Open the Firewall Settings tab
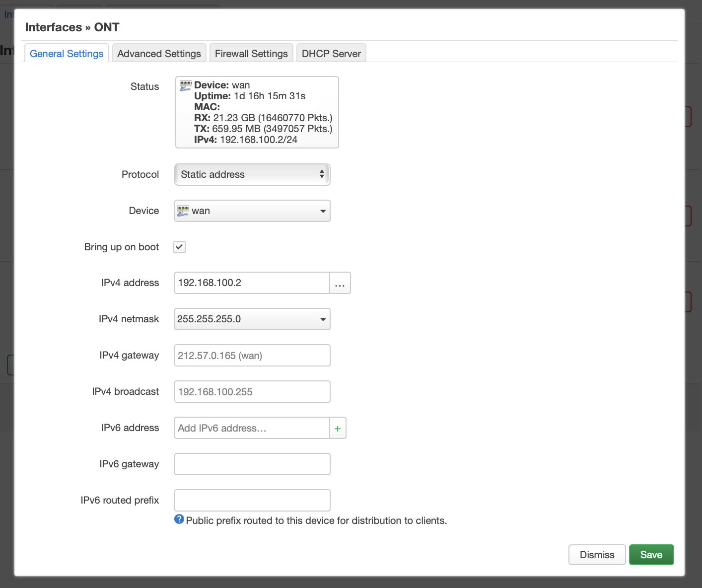Viewport: 702px width, 588px height. [x=251, y=54]
